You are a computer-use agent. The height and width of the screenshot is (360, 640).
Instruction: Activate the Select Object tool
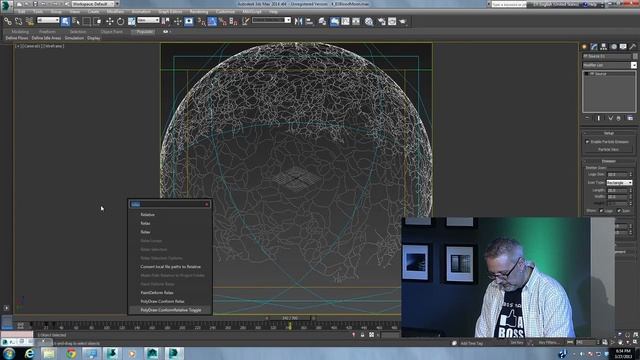[65, 22]
